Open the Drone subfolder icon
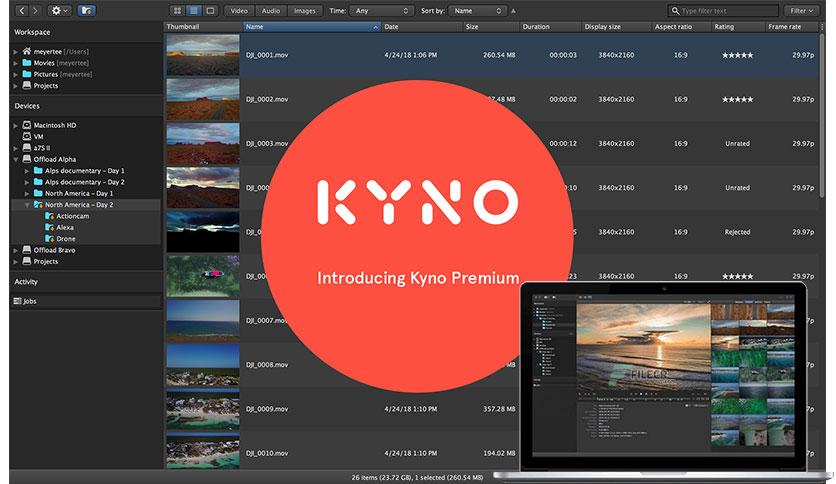Screen dimensions: 836x484 pyautogui.click(x=50, y=238)
